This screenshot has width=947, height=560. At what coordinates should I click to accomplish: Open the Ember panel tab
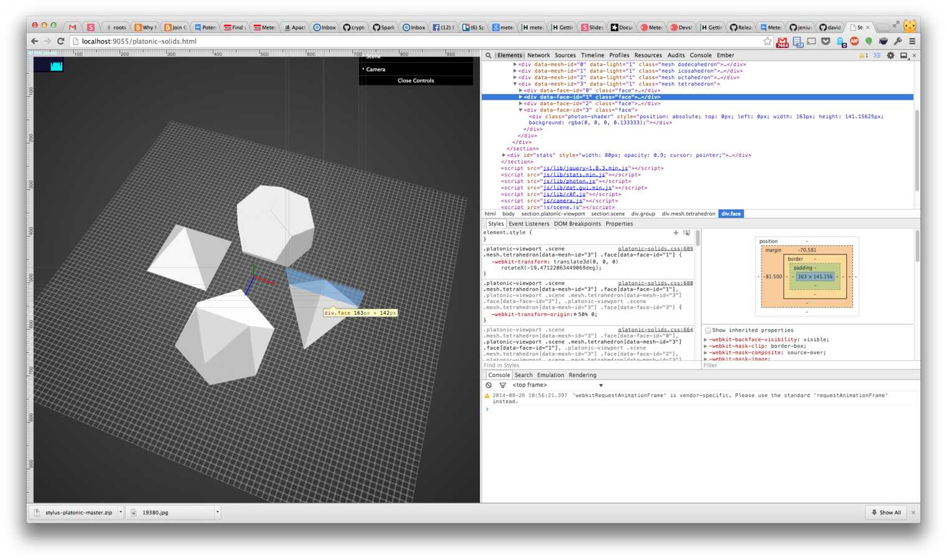(x=725, y=55)
